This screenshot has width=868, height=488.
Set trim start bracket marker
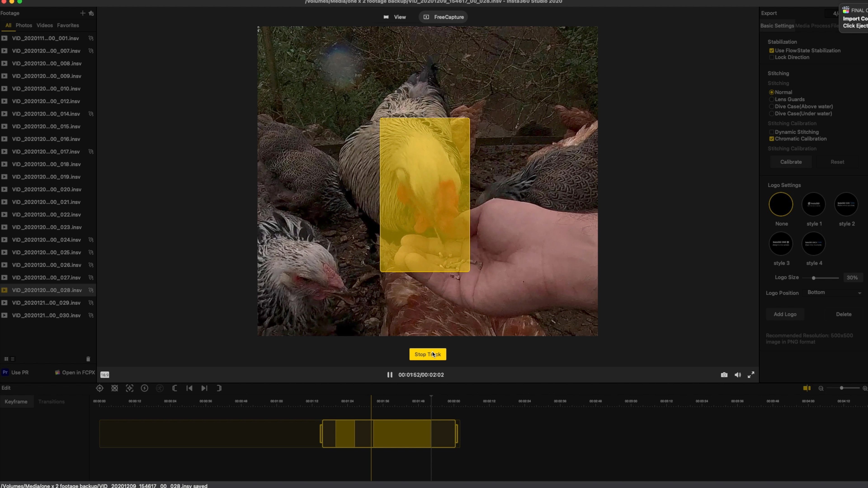pos(175,388)
